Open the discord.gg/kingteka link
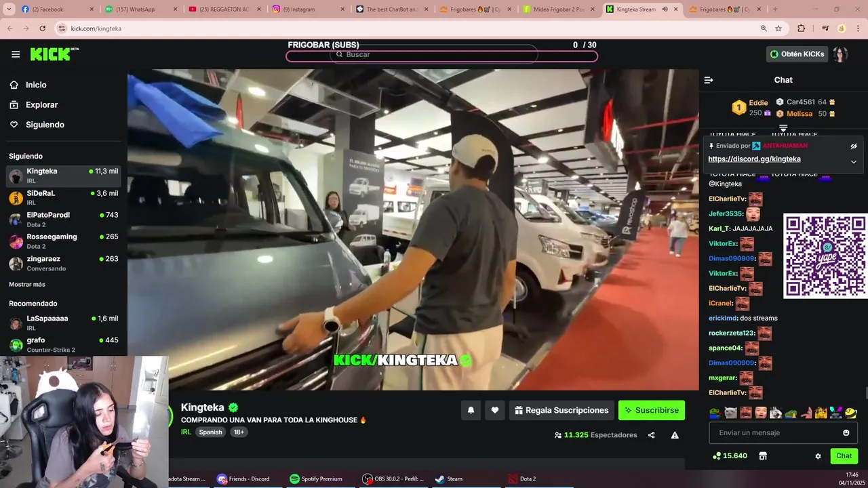The height and width of the screenshot is (488, 868). [x=754, y=159]
